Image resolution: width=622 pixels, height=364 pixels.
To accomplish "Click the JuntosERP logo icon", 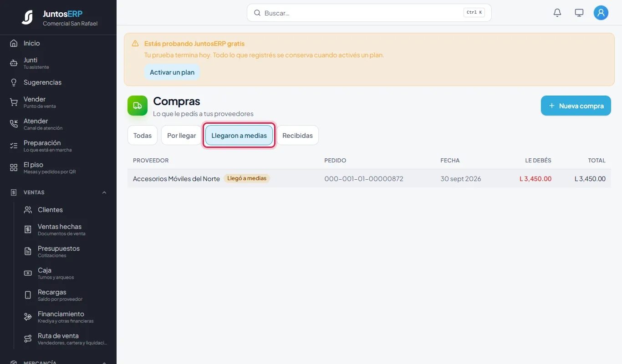I will 27,17.
